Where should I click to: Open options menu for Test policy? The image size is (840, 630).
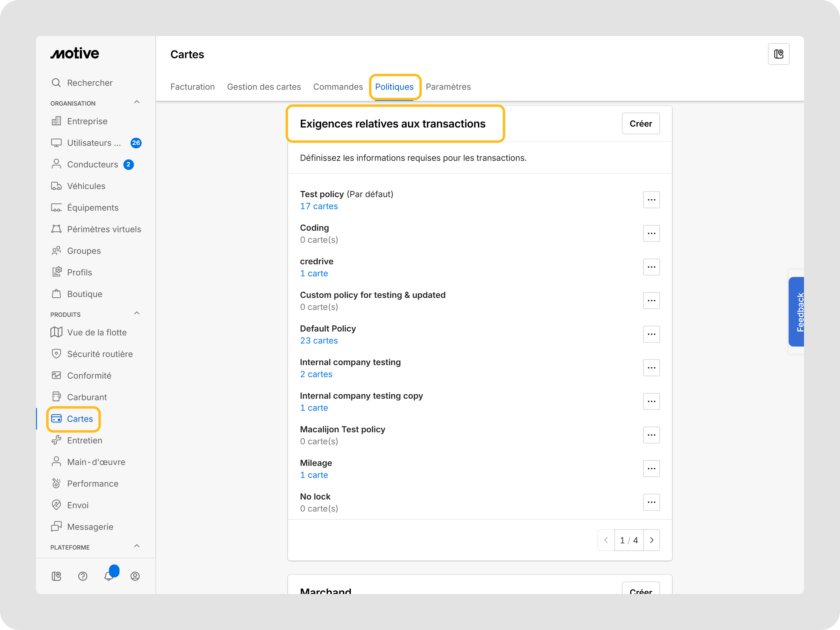click(651, 200)
